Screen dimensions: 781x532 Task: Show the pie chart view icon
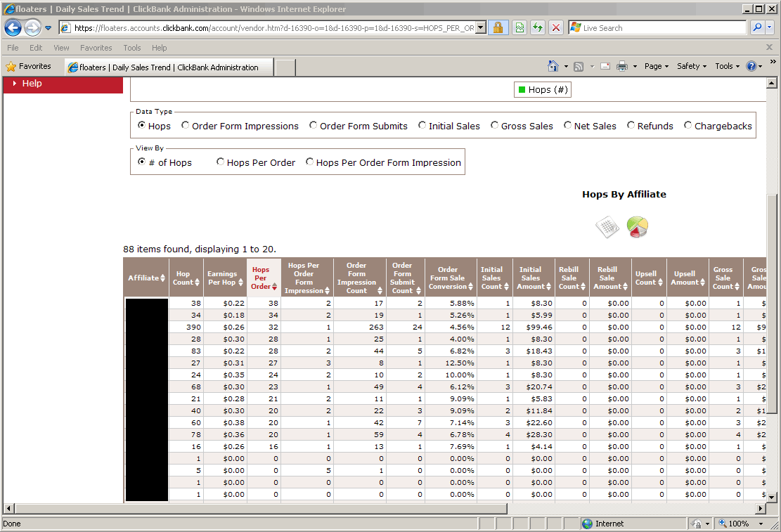pyautogui.click(x=637, y=227)
